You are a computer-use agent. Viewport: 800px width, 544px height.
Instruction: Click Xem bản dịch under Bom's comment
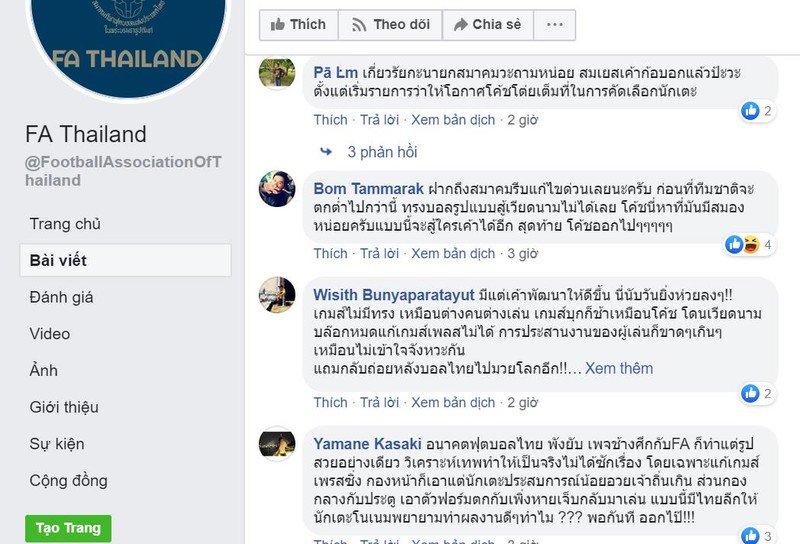[453, 254]
